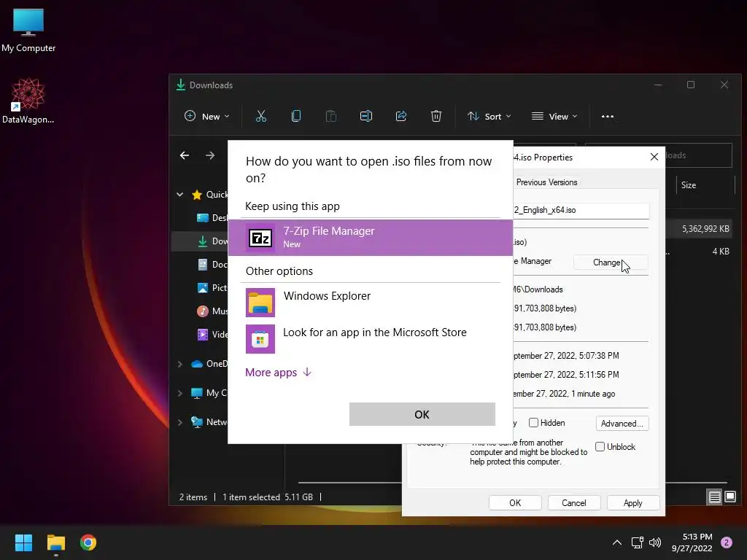This screenshot has width=747, height=560.
Task: Switch to the Previous Versions tab
Action: [546, 182]
